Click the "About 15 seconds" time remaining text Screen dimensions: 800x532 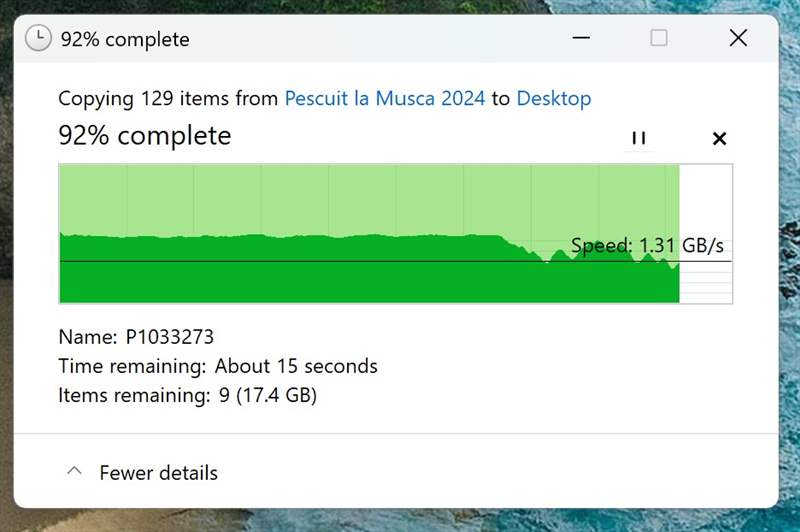point(296,366)
